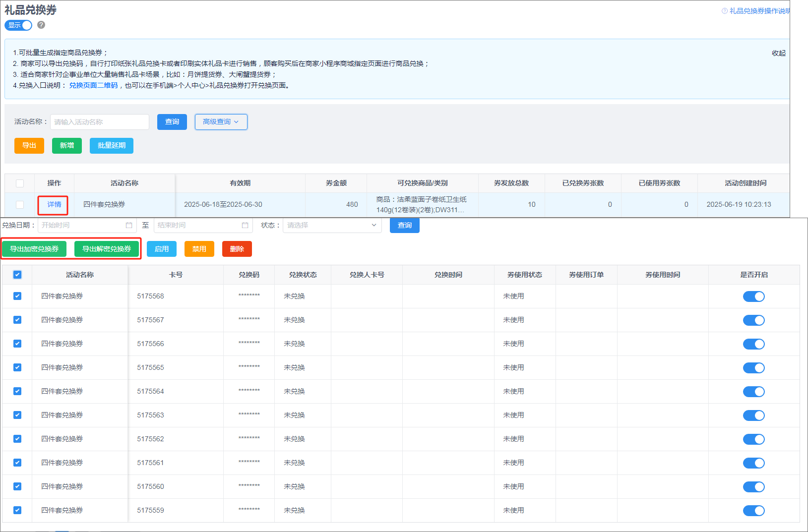The image size is (808, 532).
Task: Open the calendar icon in start date field
Action: click(129, 225)
